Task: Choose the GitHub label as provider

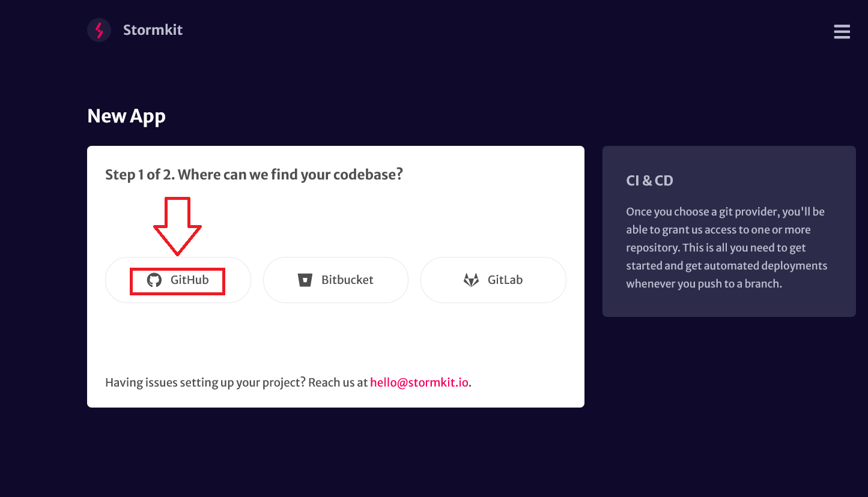Action: (189, 280)
